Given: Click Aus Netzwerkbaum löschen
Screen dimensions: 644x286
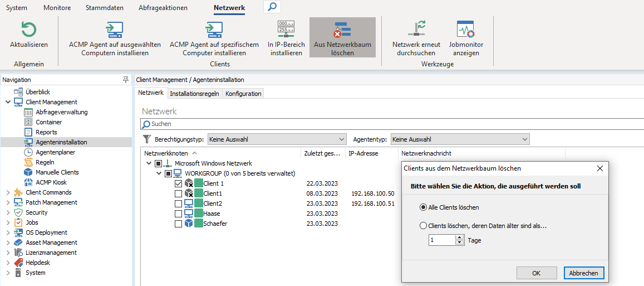Looking at the screenshot, I should click(x=342, y=37).
